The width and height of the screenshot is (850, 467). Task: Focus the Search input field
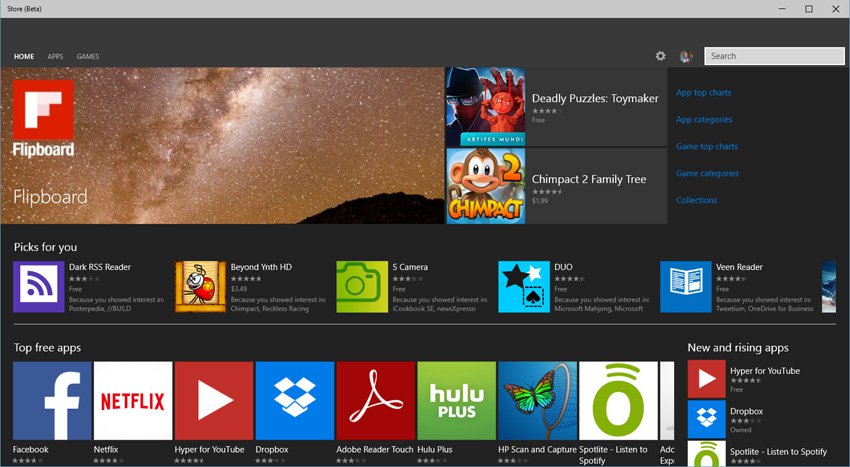774,56
